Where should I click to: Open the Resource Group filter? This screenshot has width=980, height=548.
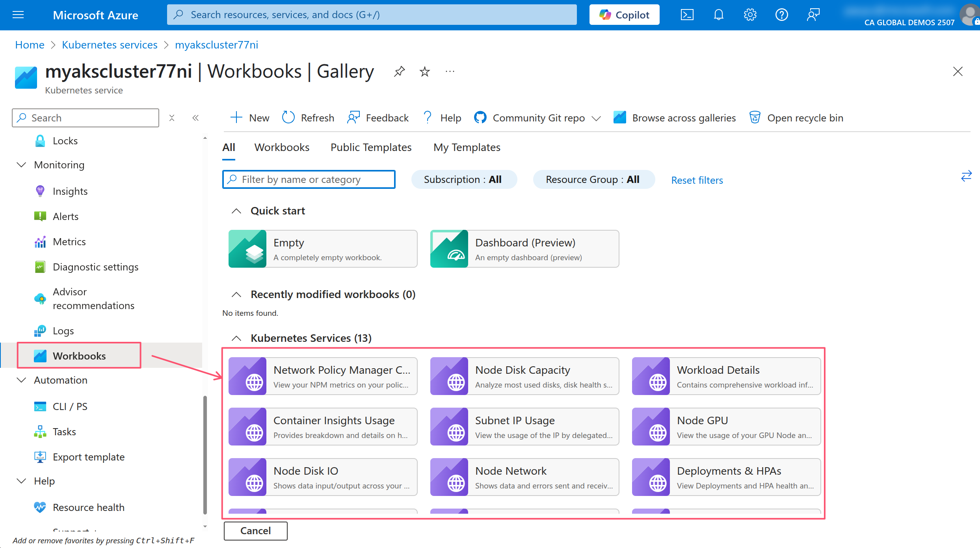tap(593, 179)
